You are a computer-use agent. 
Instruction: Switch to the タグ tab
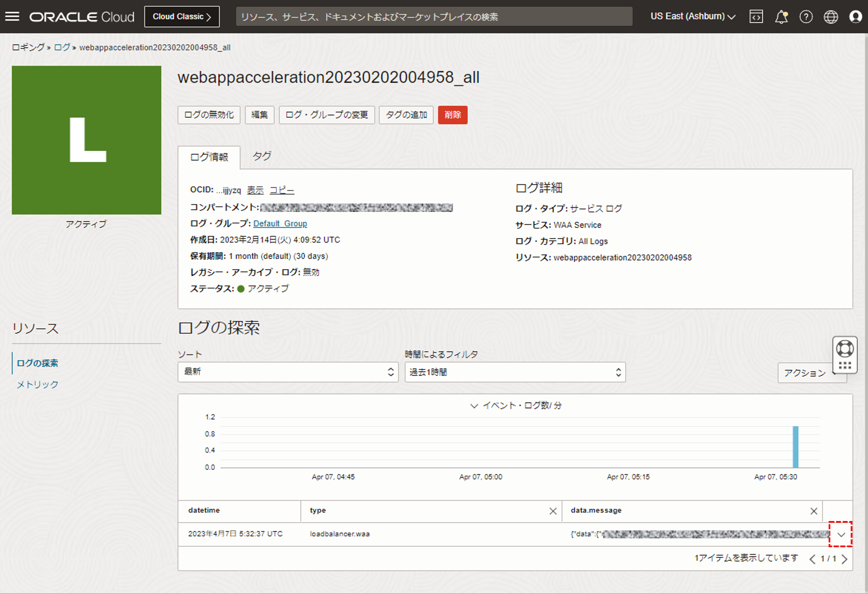click(x=261, y=156)
